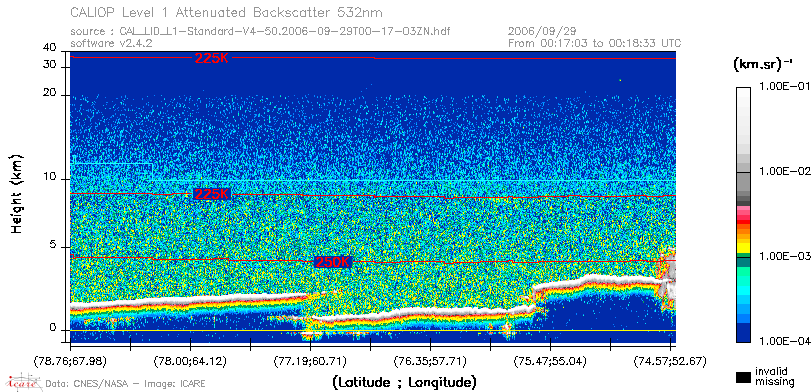Image resolution: width=811 pixels, height=392 pixels.
Task: Click the source HDF file name text
Action: (285, 31)
